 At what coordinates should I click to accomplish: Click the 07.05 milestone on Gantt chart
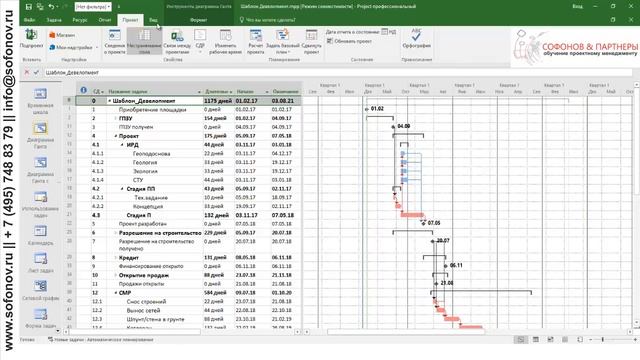point(423,223)
